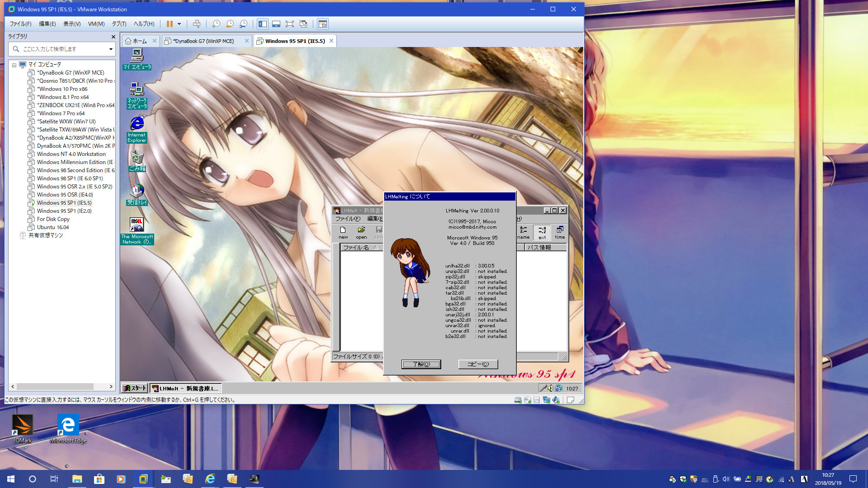The height and width of the screenshot is (488, 868).
Task: Open 受信トレイ inbox desktop icon
Action: pos(137,195)
